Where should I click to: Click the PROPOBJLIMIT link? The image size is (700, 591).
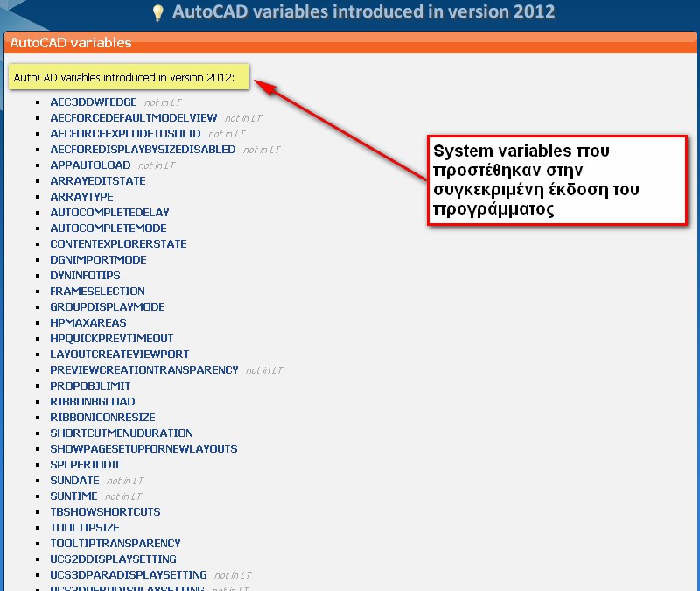coord(90,385)
